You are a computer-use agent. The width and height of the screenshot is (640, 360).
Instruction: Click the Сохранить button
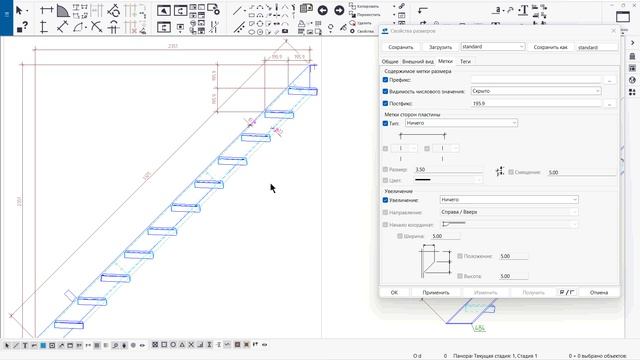click(x=401, y=47)
